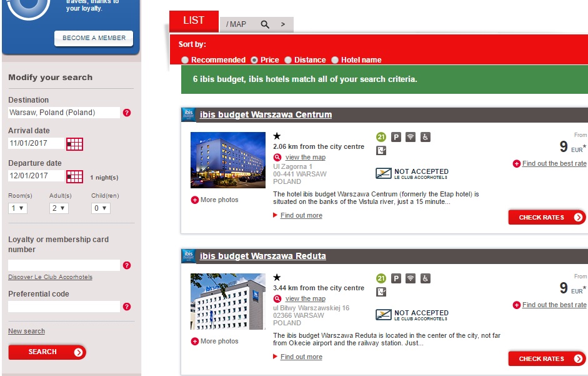Click Find out the best rate for Reduta
This screenshot has height=376, width=588.
(x=554, y=305)
